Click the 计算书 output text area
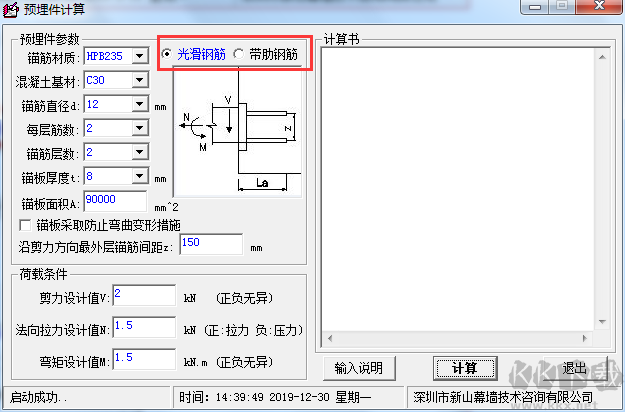Viewport: 625px width, 412px height. click(x=458, y=190)
